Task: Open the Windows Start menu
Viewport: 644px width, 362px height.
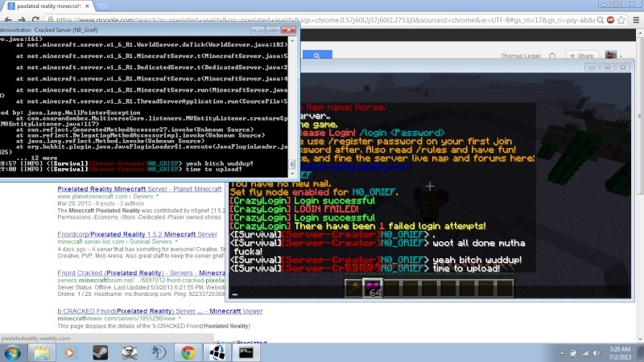Action: [x=12, y=353]
